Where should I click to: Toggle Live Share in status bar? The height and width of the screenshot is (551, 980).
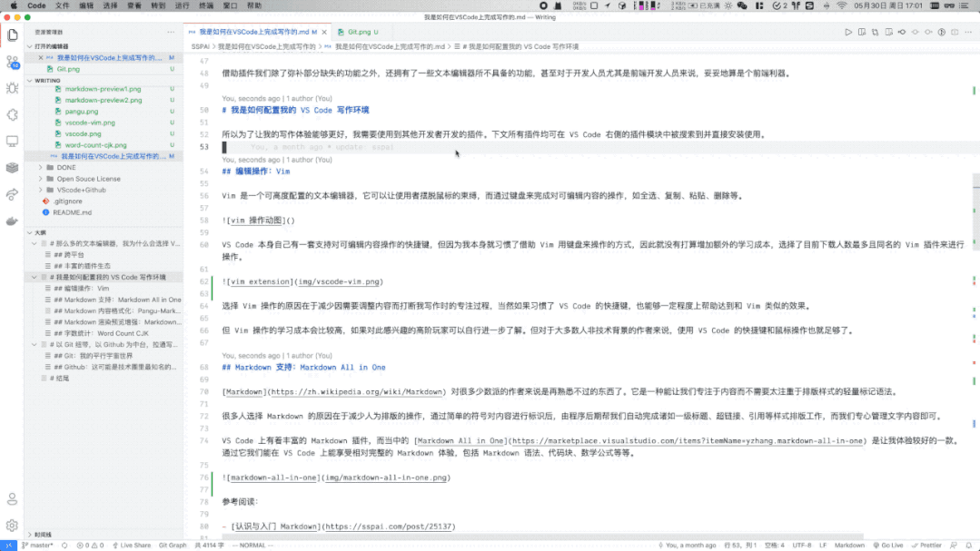pos(132,546)
